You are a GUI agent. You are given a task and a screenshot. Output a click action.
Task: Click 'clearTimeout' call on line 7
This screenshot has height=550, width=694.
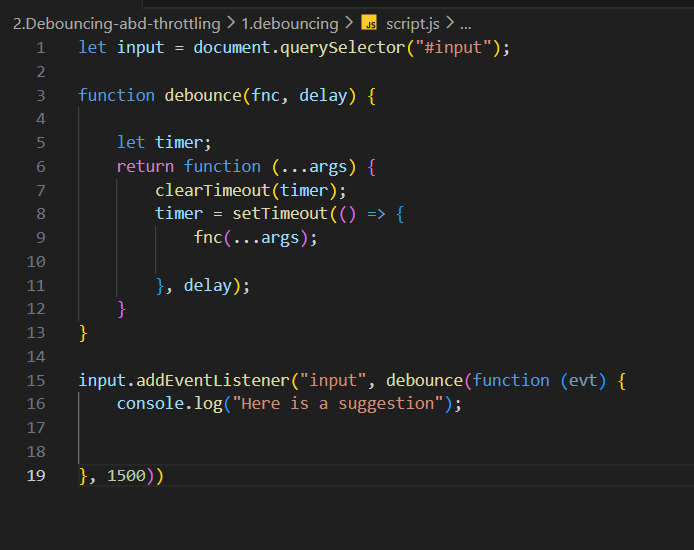(x=212, y=190)
